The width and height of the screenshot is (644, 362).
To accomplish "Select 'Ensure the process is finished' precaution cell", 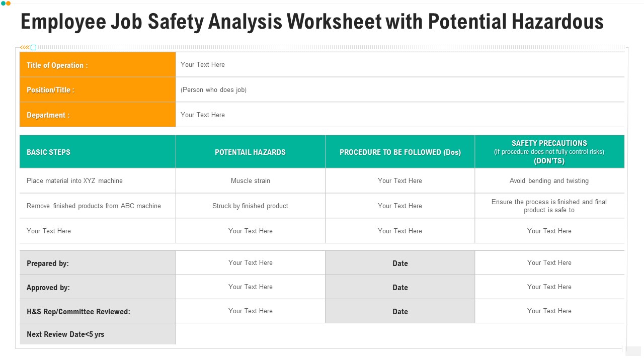I will click(x=549, y=206).
